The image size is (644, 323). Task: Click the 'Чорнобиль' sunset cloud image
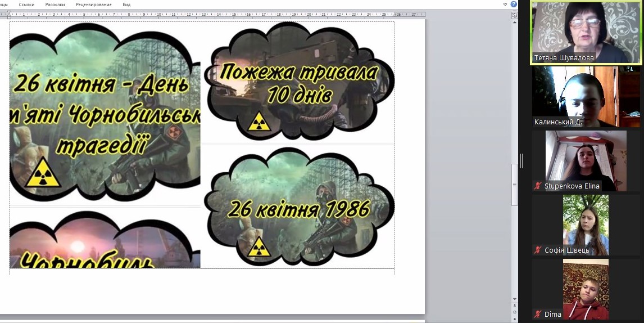click(105, 240)
